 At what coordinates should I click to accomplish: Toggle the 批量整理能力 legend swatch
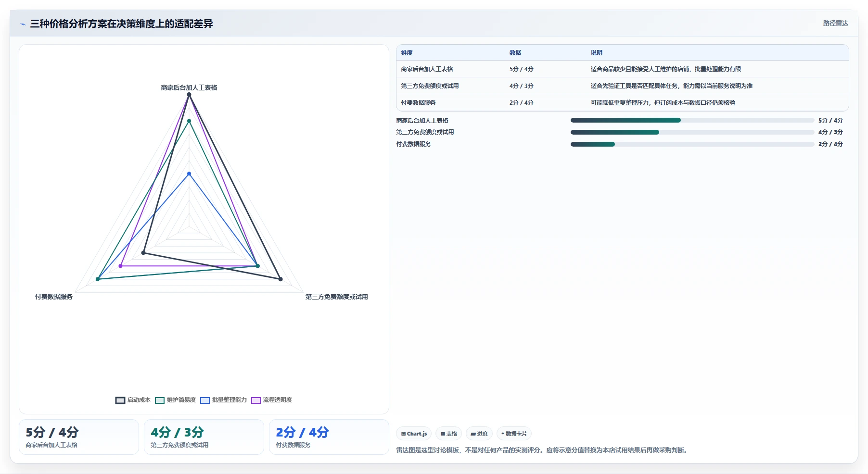205,400
